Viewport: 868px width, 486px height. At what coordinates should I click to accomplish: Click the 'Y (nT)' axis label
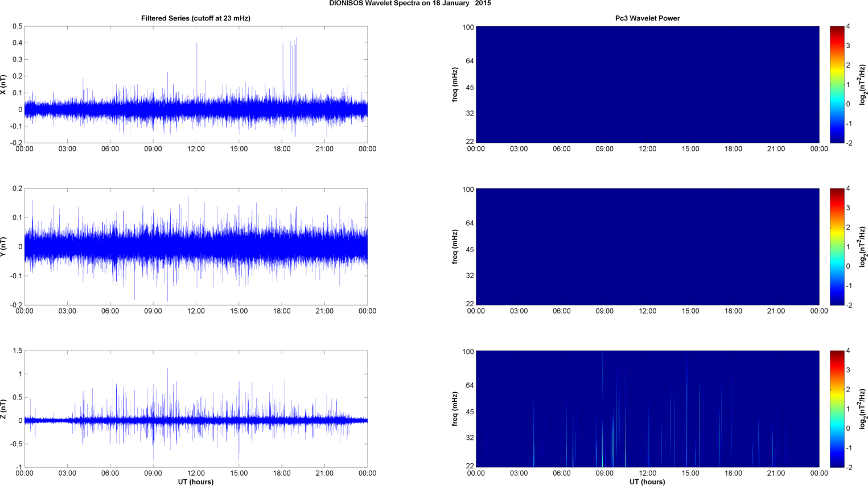click(3, 246)
